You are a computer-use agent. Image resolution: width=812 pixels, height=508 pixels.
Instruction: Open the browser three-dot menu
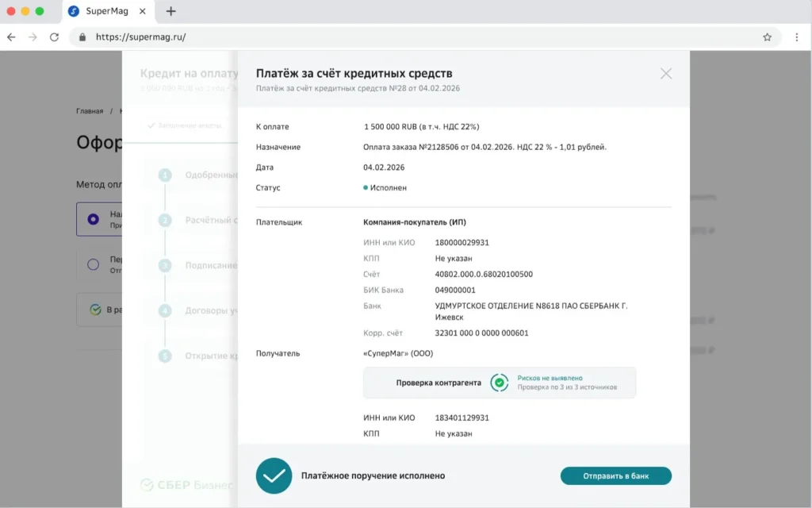tap(796, 37)
